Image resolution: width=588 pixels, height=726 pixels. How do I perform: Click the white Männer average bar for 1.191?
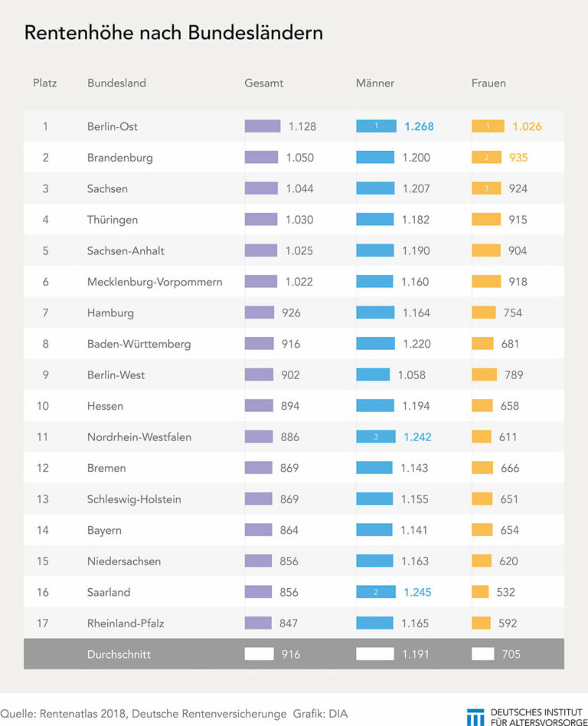click(x=375, y=654)
